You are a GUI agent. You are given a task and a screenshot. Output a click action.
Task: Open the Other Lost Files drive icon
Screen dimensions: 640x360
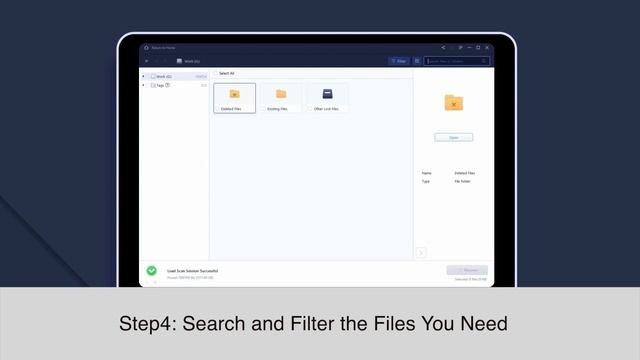tap(327, 94)
